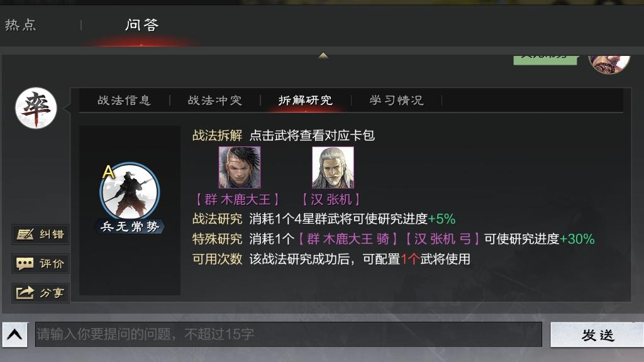Go to the 热点 top tab
The width and height of the screenshot is (644, 362).
pyautogui.click(x=21, y=25)
